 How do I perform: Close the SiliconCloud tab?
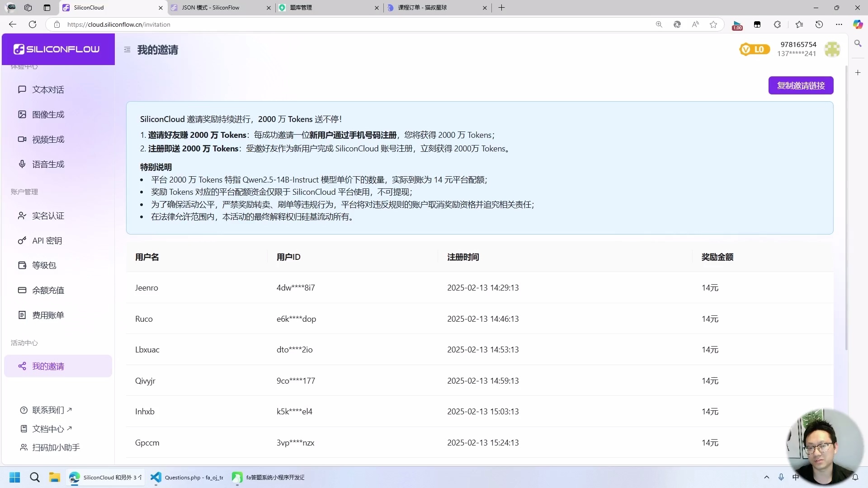click(160, 8)
